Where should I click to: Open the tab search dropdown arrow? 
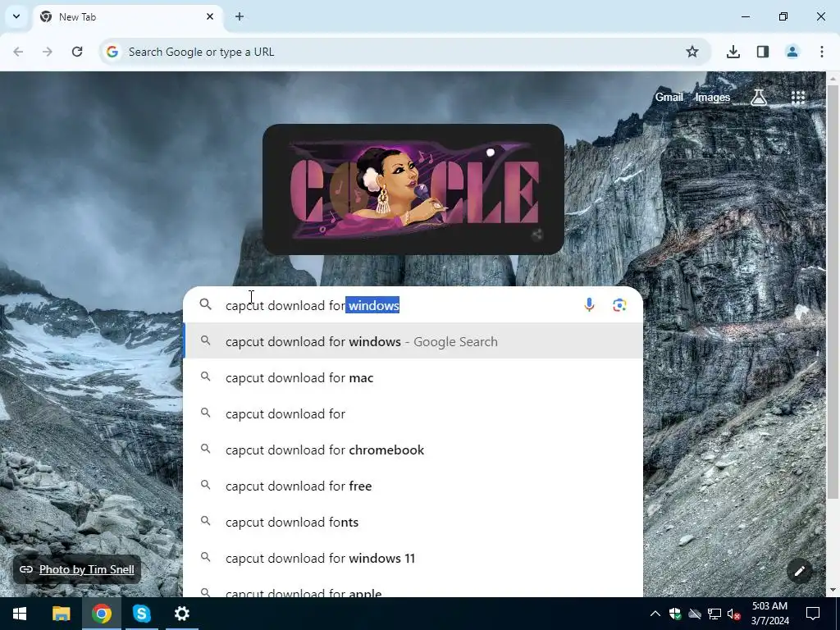16,16
